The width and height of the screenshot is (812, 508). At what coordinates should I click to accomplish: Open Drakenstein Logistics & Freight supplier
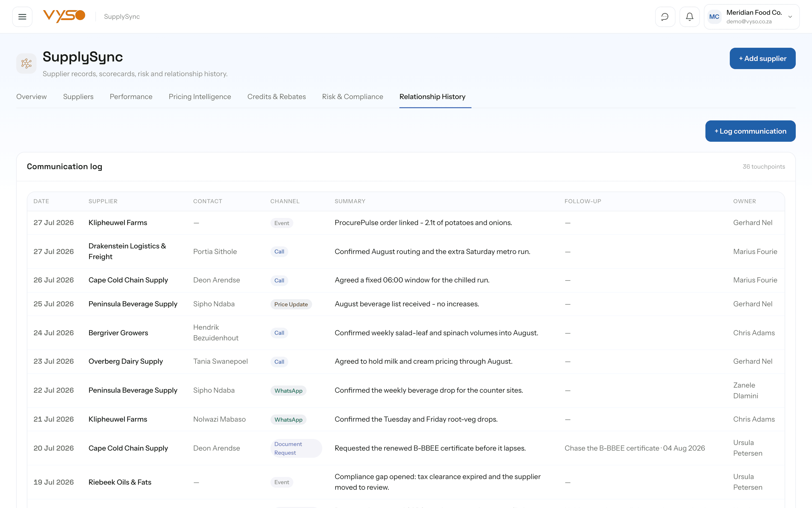[x=127, y=251]
